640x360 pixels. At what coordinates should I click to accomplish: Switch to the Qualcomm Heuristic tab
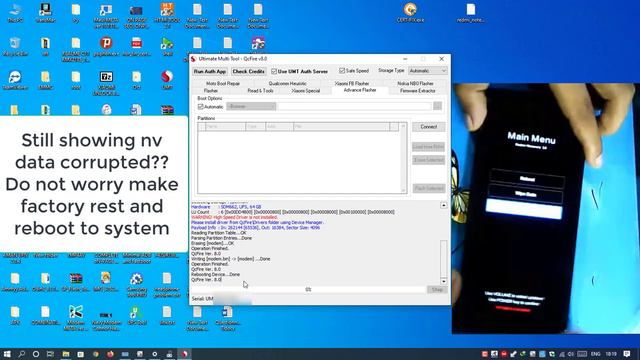point(287,83)
